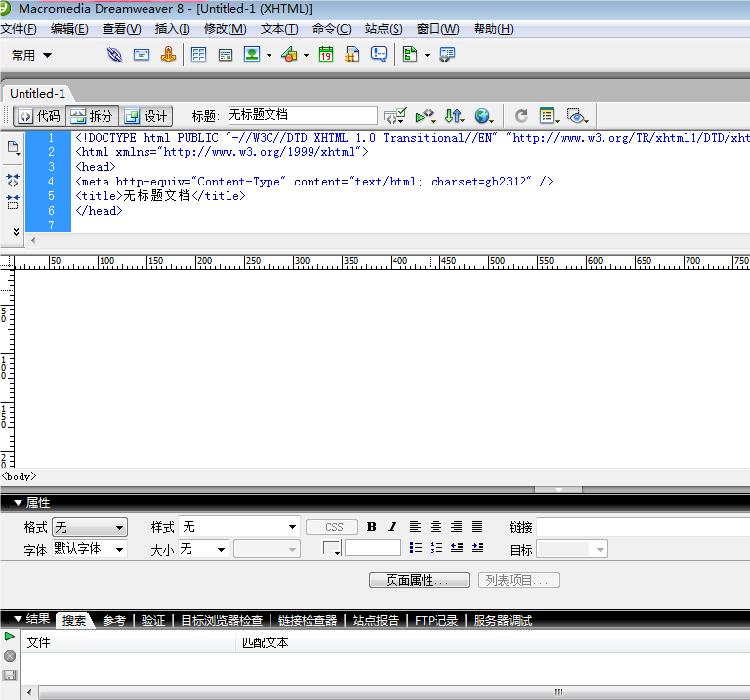Image resolution: width=750 pixels, height=700 pixels.
Task: Insert media icon in the toolbar
Action: (x=289, y=54)
